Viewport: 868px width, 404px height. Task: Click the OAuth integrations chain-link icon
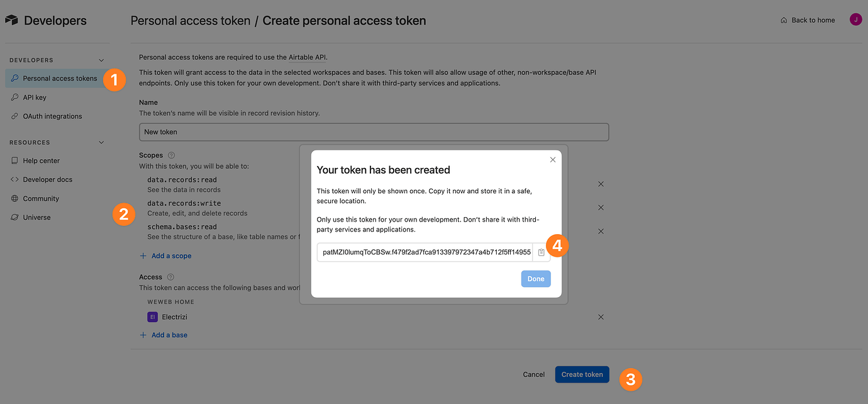14,116
